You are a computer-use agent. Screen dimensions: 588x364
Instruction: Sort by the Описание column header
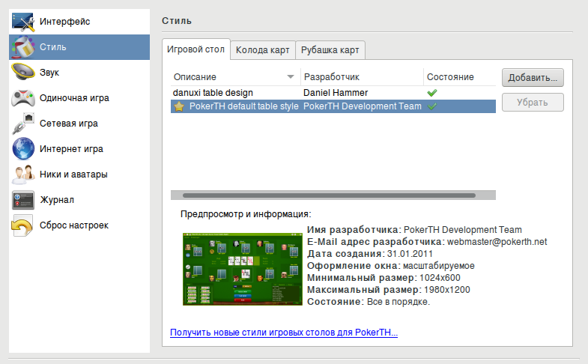[235, 77]
